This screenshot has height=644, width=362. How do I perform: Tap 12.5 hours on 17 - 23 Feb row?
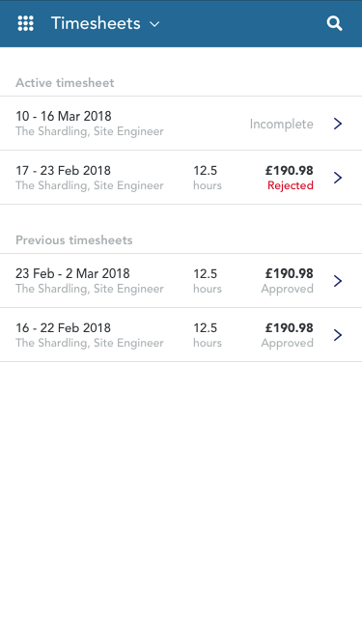click(x=208, y=178)
